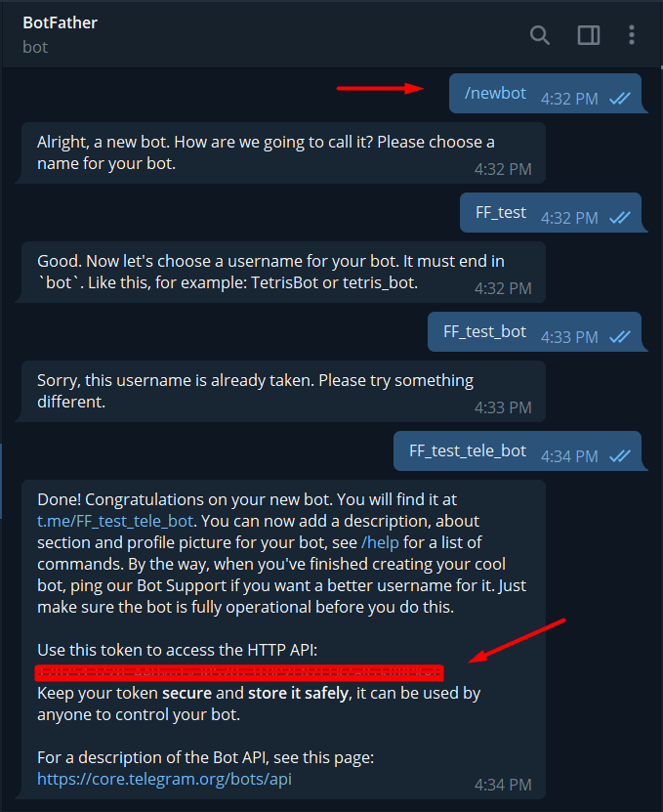Click the read checkmarks on FF_test message

[x=620, y=218]
